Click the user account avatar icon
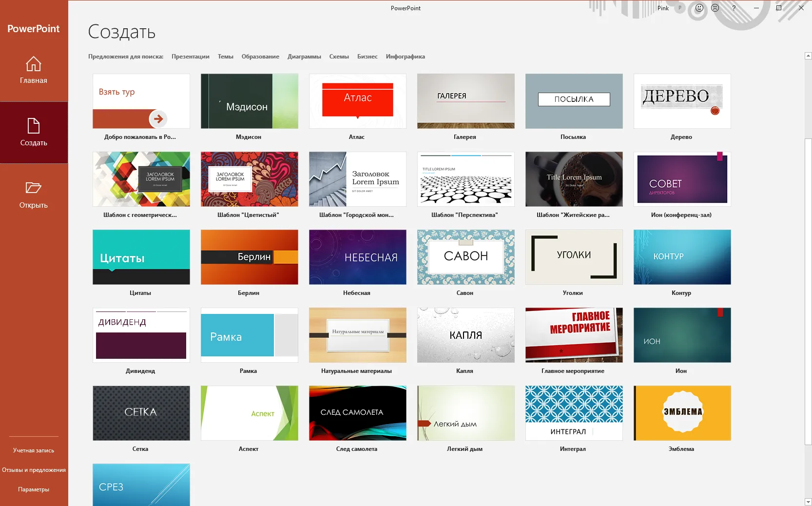Viewport: 812px width, 506px height. pyautogui.click(x=680, y=8)
